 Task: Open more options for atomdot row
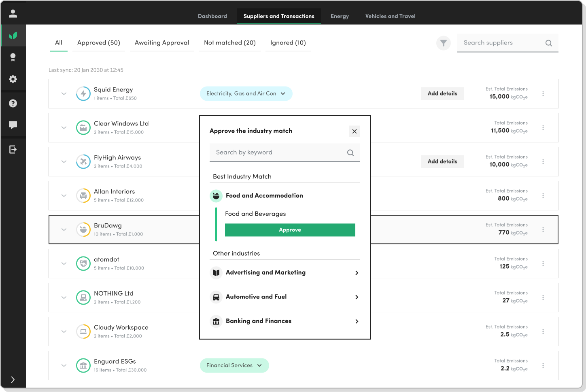[543, 263]
